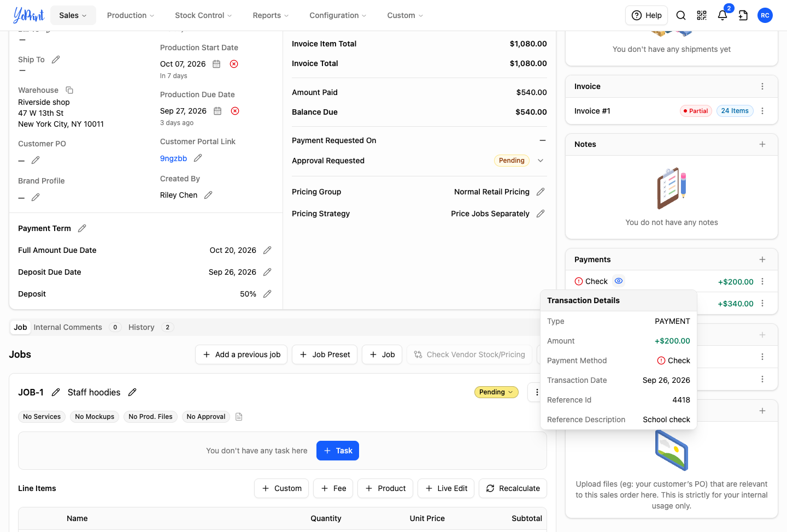
Task: Edit the Created By value
Action: pyautogui.click(x=208, y=195)
